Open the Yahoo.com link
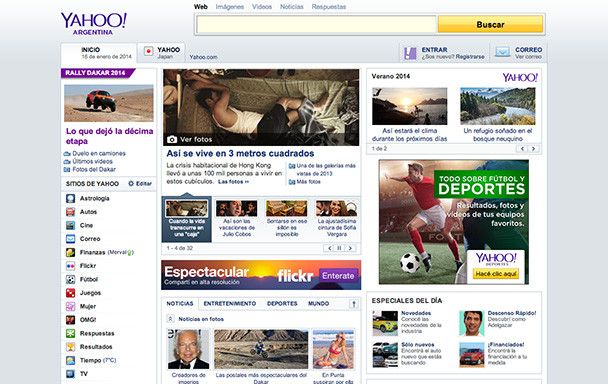Image resolution: width=608 pixels, height=384 pixels. click(x=203, y=57)
